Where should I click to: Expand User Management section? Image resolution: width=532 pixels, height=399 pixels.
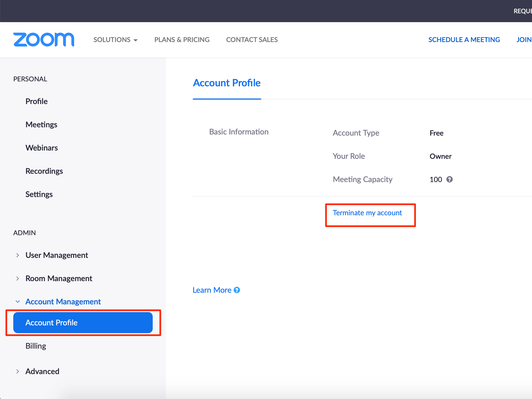(x=57, y=255)
